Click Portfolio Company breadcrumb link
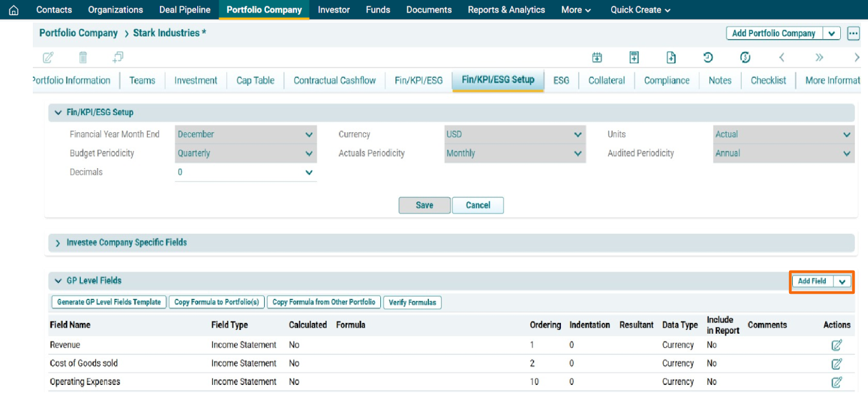 pyautogui.click(x=78, y=33)
